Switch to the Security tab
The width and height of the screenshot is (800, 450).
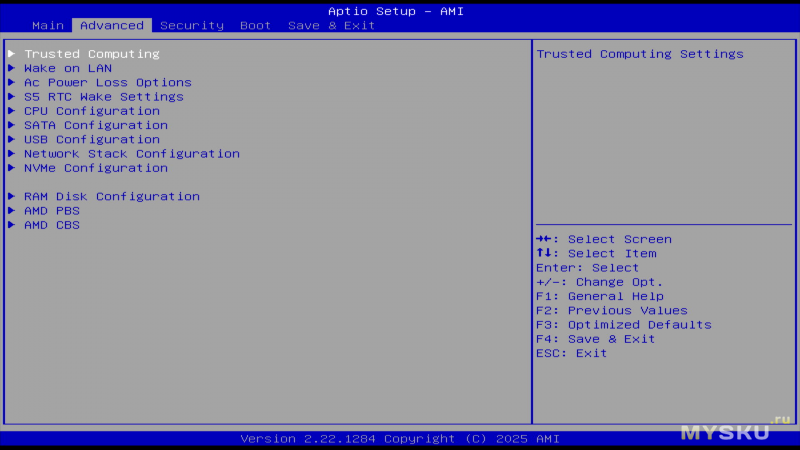(191, 25)
